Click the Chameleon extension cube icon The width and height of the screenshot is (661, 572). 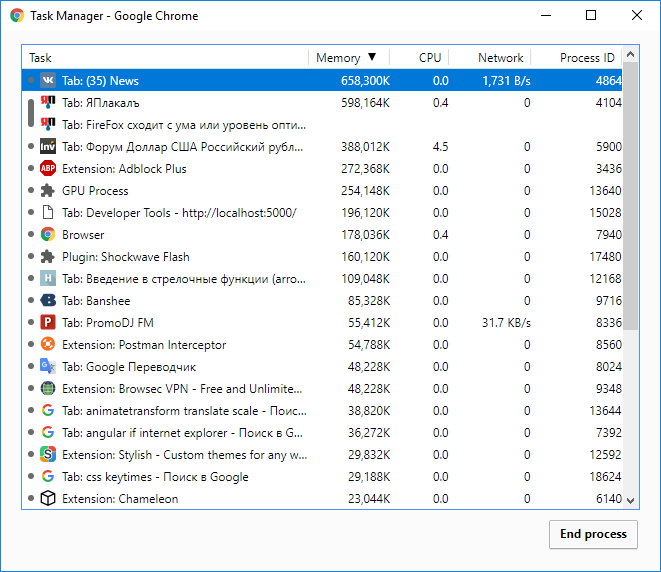click(48, 498)
